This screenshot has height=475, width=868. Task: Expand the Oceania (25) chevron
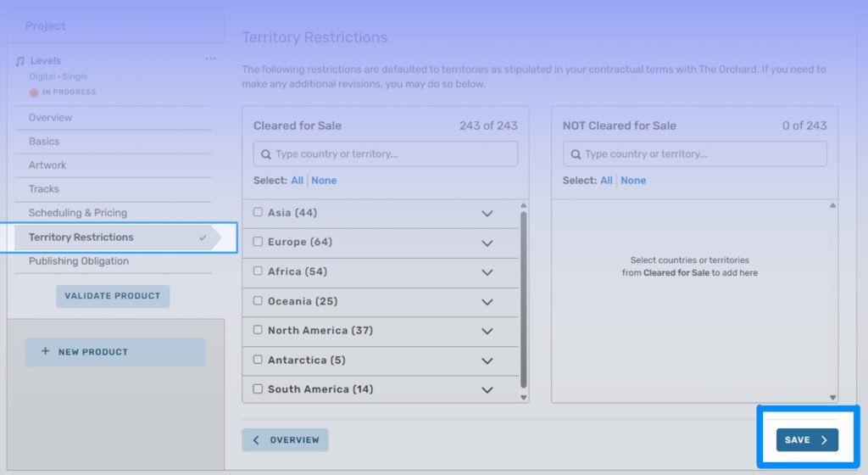[487, 302]
